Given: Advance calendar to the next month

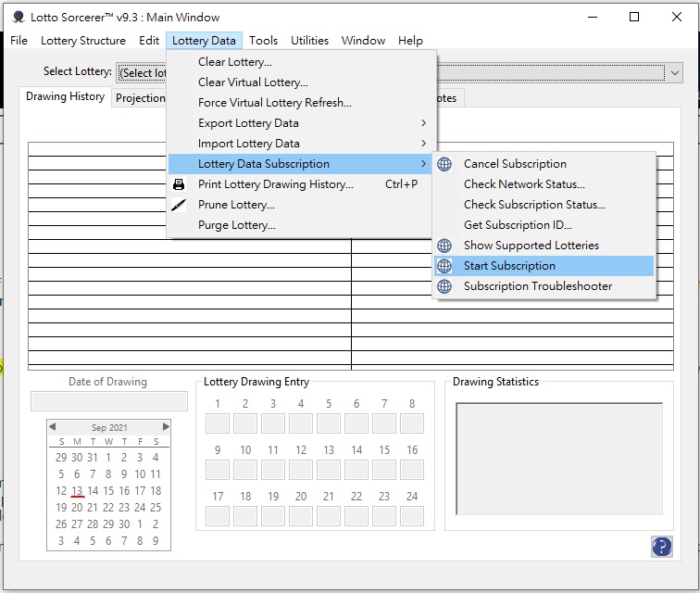Looking at the screenshot, I should (x=166, y=427).
